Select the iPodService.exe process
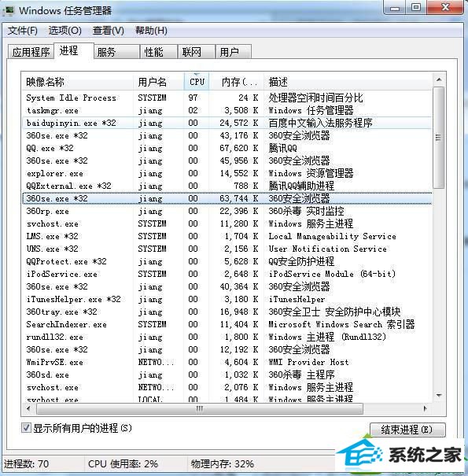This screenshot has height=476, width=468. pos(227,274)
